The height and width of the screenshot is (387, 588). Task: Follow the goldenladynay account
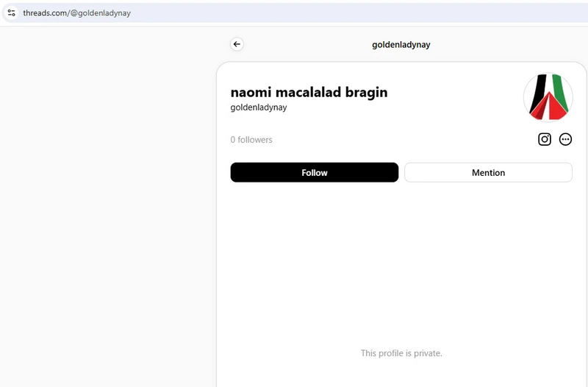(315, 173)
